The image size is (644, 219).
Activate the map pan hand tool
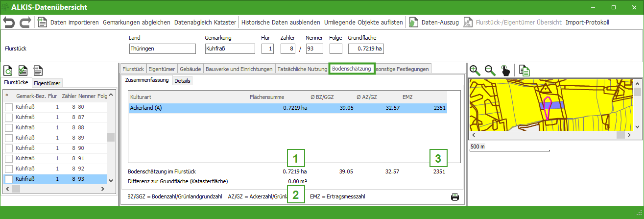(x=505, y=71)
